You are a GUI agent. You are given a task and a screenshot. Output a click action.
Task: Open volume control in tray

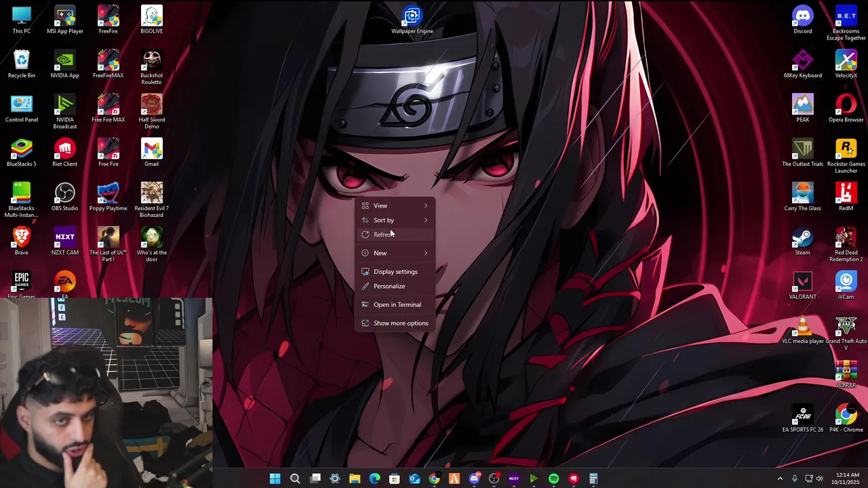[x=819, y=479]
